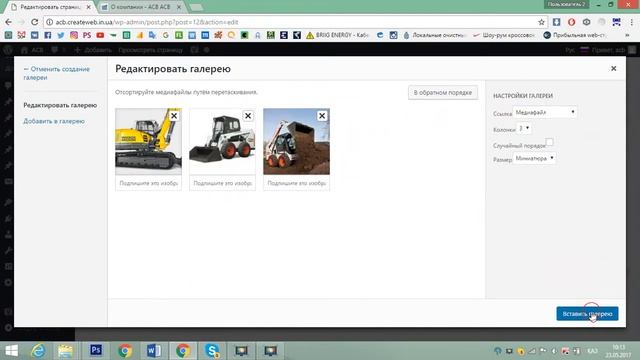Click the 'В обратном порядке' button

(443, 93)
